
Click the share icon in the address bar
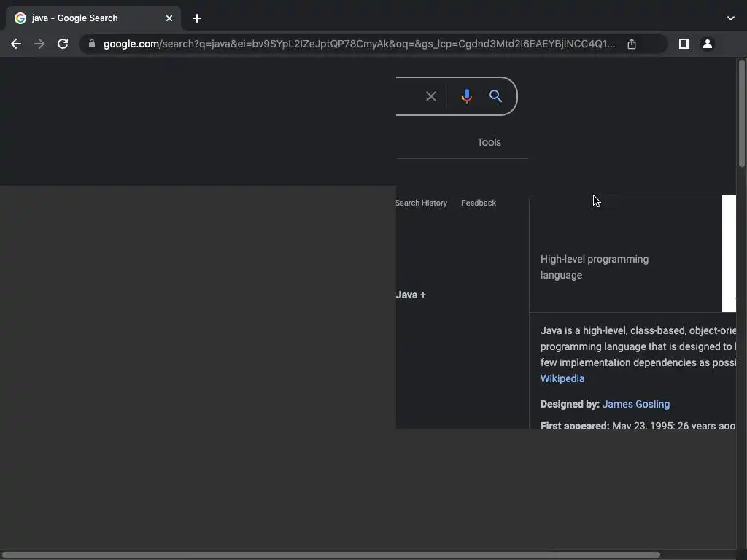pyautogui.click(x=632, y=44)
